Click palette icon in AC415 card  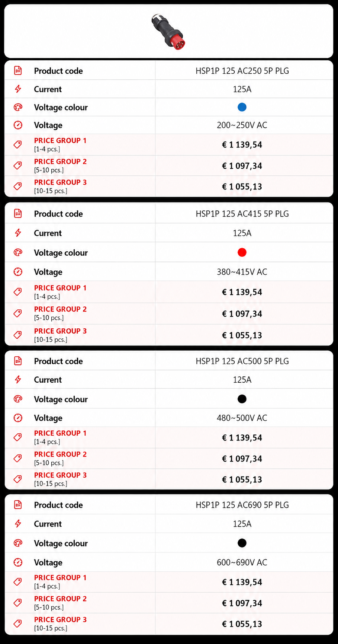tap(18, 252)
